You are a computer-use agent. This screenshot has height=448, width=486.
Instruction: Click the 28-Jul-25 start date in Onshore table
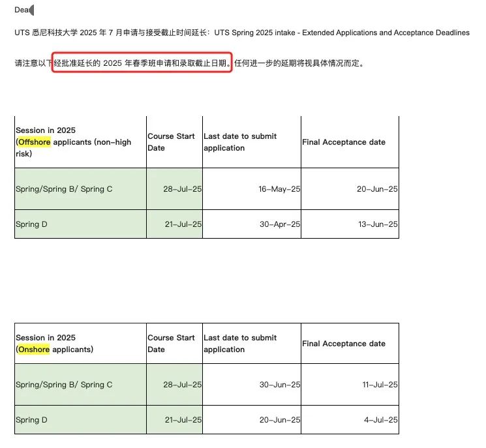pyautogui.click(x=182, y=385)
